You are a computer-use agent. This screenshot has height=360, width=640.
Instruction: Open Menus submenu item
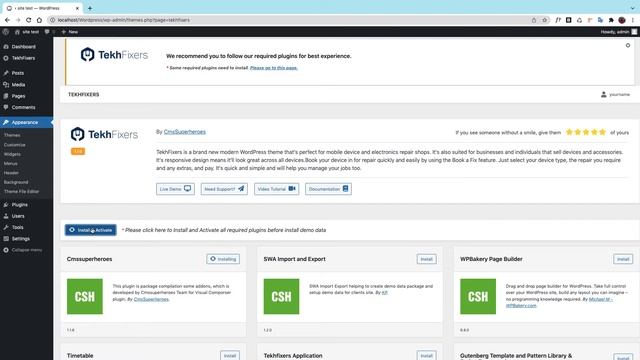pyautogui.click(x=11, y=164)
